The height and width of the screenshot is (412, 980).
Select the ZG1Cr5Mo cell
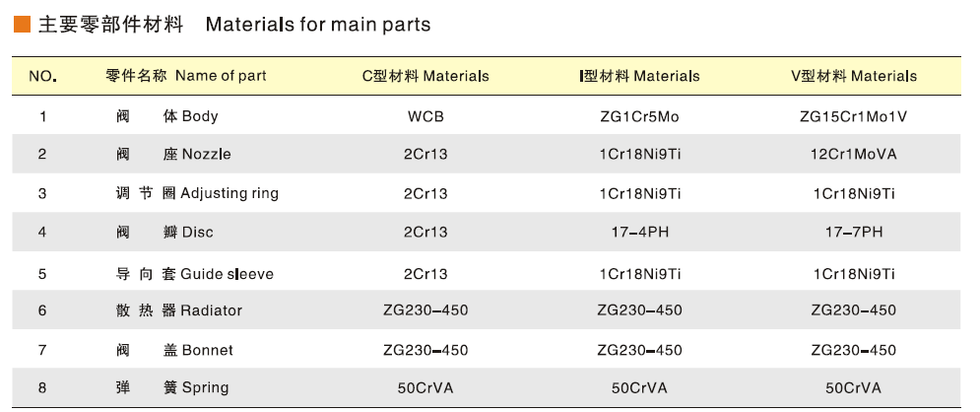(x=639, y=116)
